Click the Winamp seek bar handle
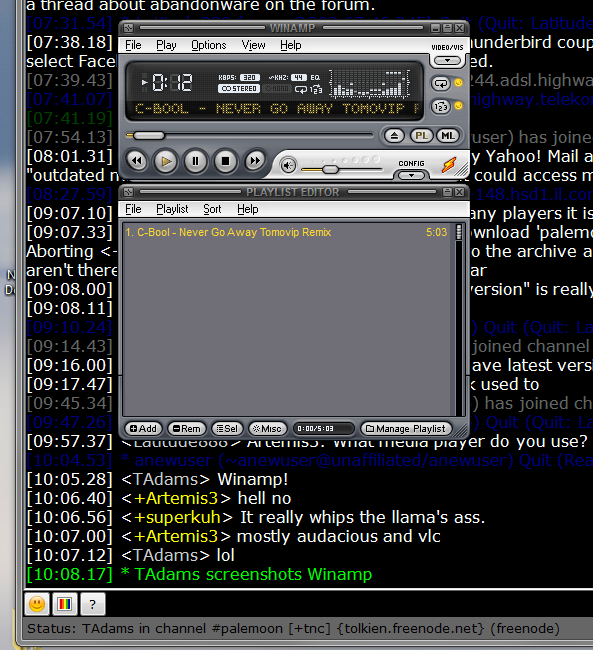 [x=149, y=136]
